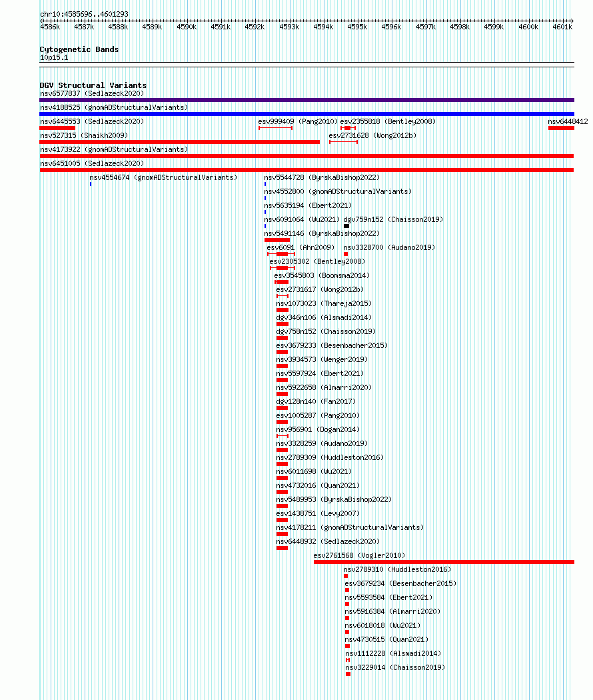The width and height of the screenshot is (593, 700).
Task: Click nsv4552800 gnomAD variant label
Action: [x=338, y=191]
